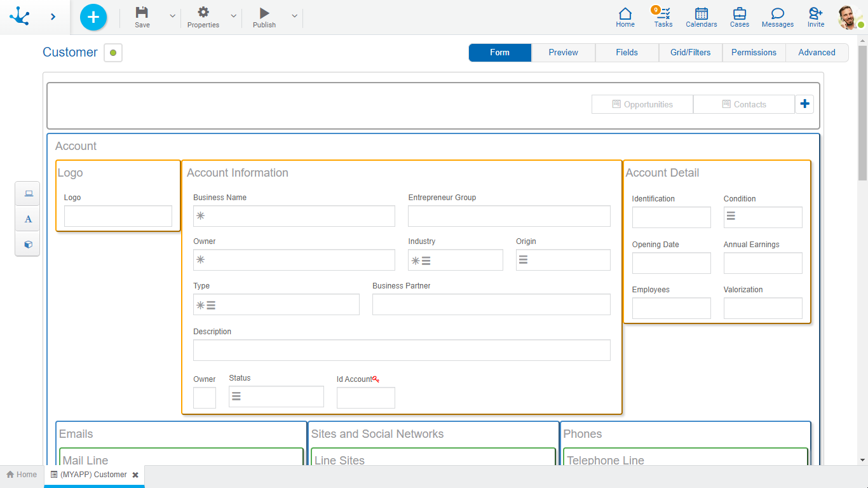The width and height of the screenshot is (868, 488).
Task: Select the laptop icon in left toolbox
Action: (x=28, y=194)
